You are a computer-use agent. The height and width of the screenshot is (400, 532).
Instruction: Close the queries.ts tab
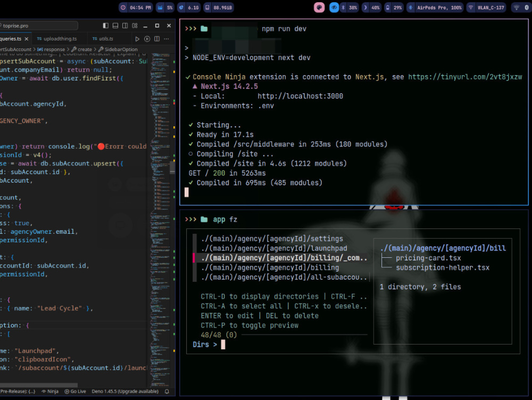[27, 39]
